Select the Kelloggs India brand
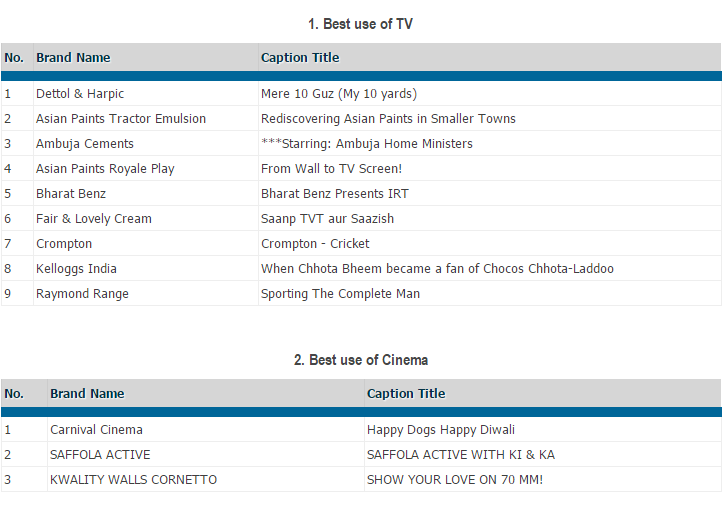The height and width of the screenshot is (516, 724). click(76, 269)
